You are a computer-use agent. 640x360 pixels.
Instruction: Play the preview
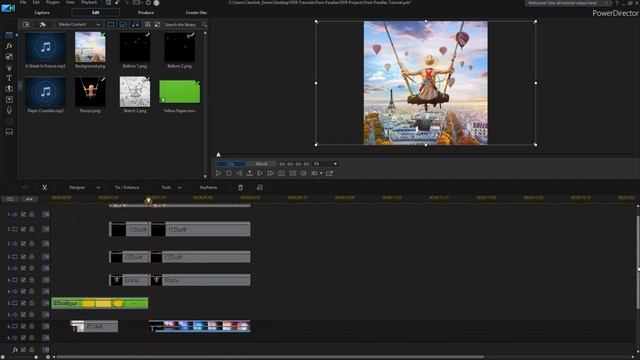218,173
